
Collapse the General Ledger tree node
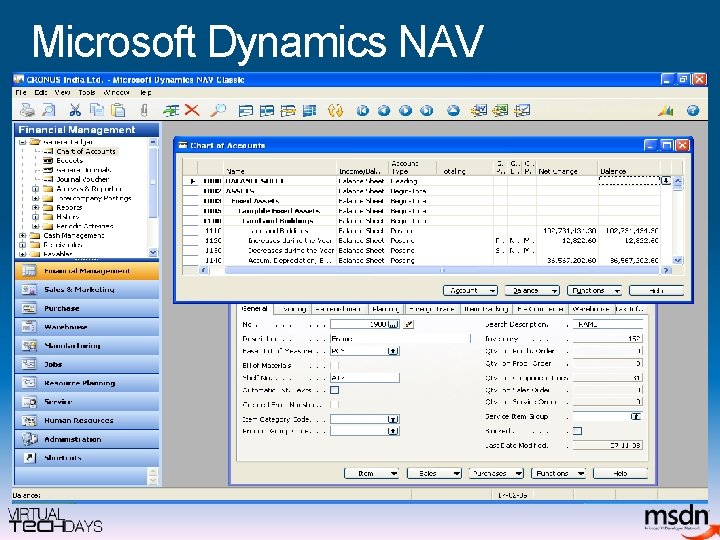click(x=22, y=142)
